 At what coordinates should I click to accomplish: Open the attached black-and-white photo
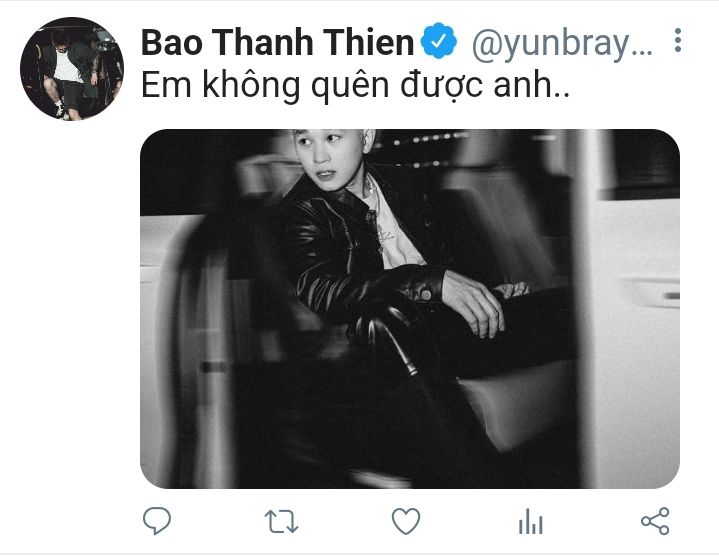(409, 309)
